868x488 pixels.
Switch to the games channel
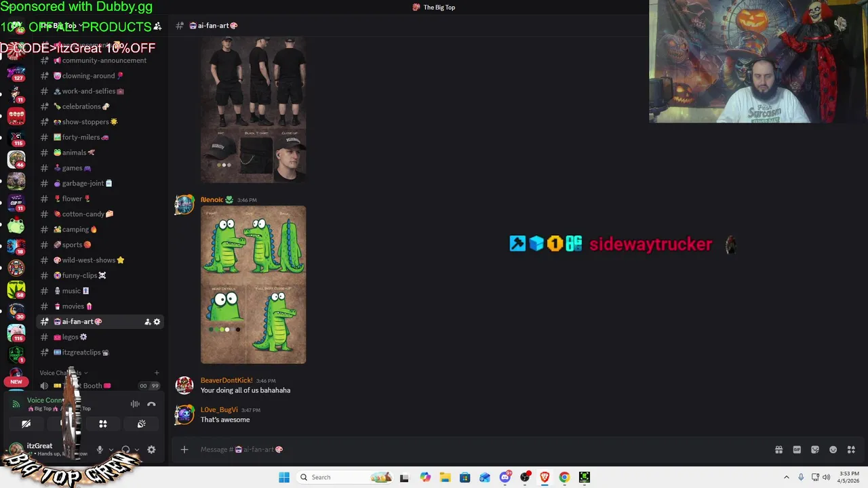pos(100,168)
